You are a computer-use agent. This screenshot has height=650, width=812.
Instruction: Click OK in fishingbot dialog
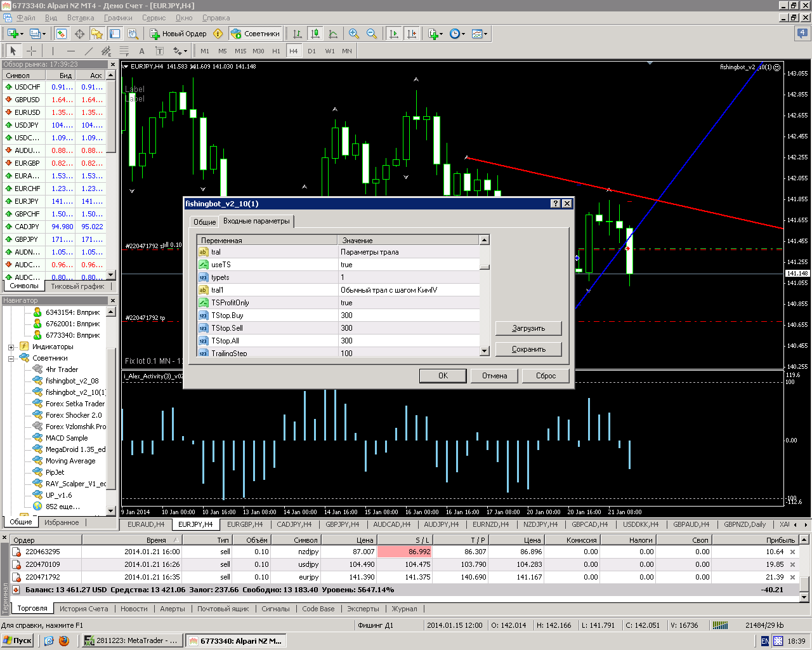point(443,376)
